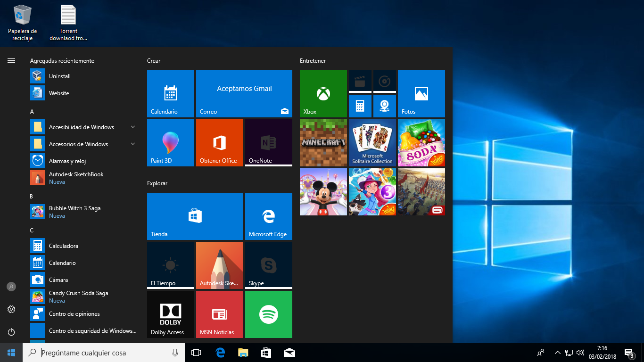This screenshot has height=362, width=644.
Task: Click the Power button
Action: coord(11,332)
